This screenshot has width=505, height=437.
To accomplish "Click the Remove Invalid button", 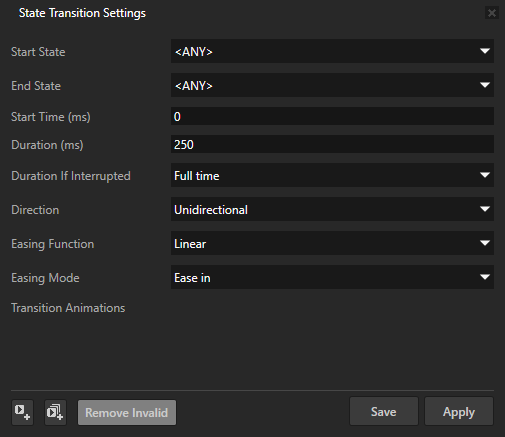I will tap(127, 413).
